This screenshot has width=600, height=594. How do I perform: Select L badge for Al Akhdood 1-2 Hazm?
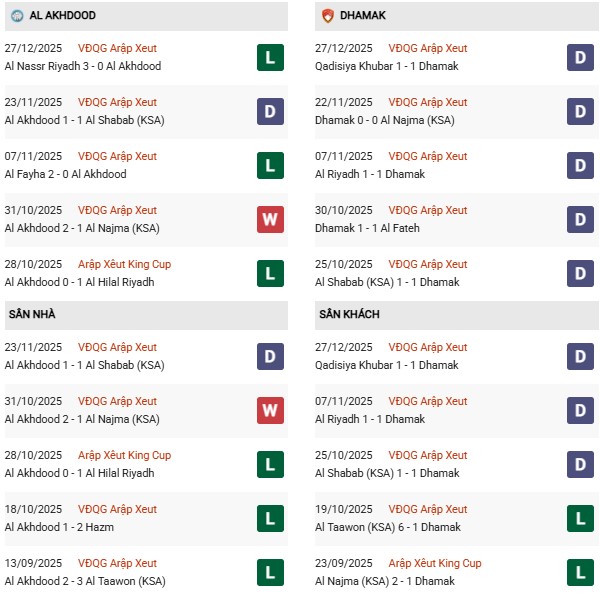click(270, 518)
